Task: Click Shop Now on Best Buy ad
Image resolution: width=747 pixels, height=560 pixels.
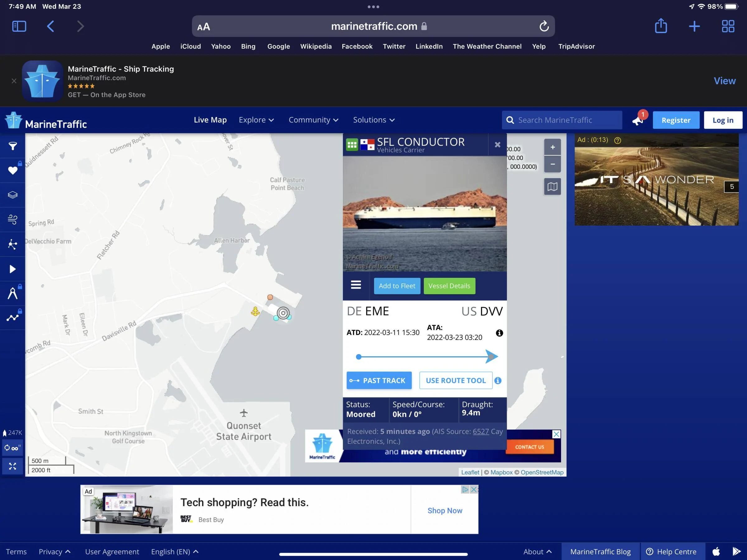Action: [445, 511]
